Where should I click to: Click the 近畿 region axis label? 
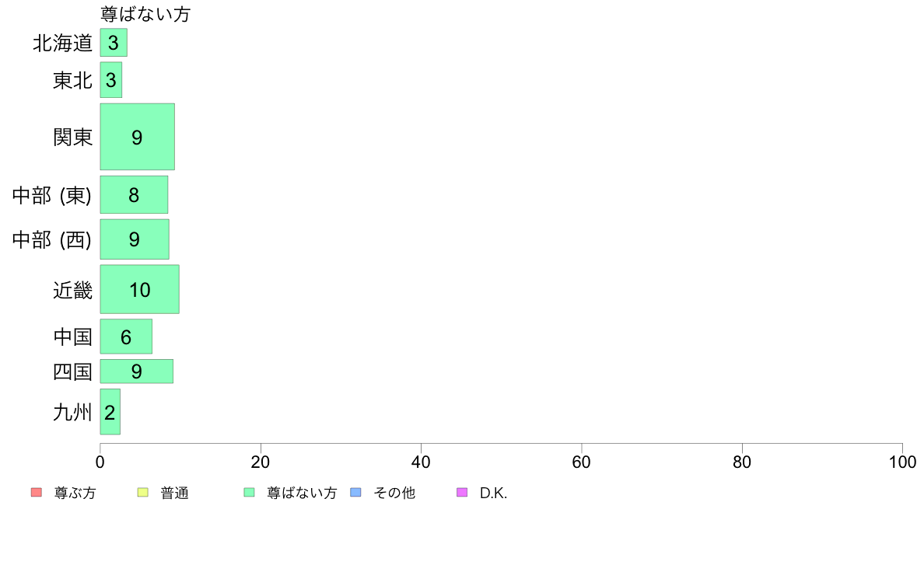tap(72, 290)
